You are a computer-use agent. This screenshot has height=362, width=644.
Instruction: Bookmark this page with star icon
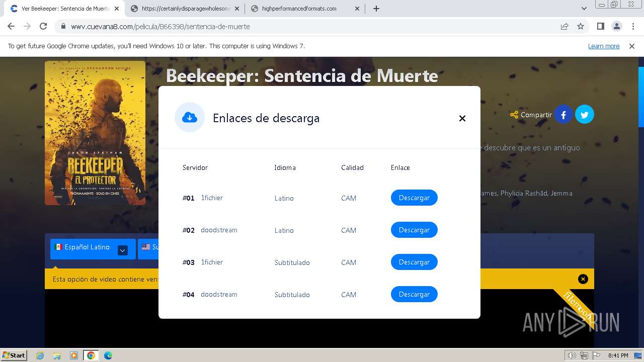coord(581,26)
